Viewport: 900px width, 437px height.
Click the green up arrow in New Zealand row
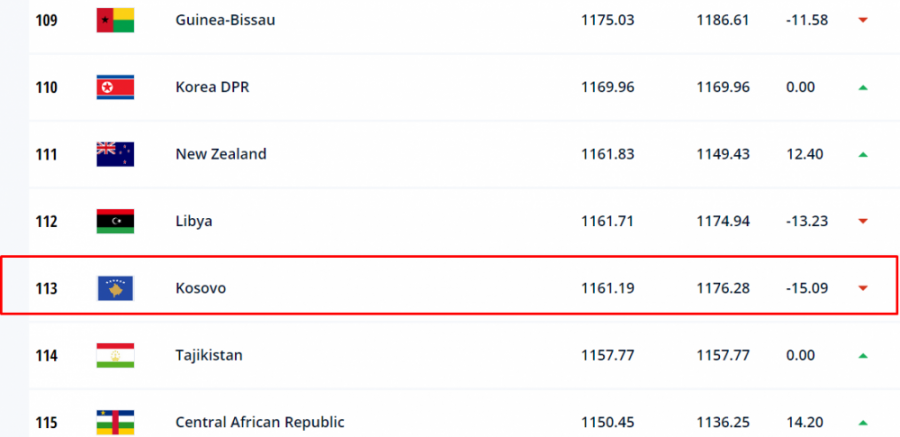(862, 154)
